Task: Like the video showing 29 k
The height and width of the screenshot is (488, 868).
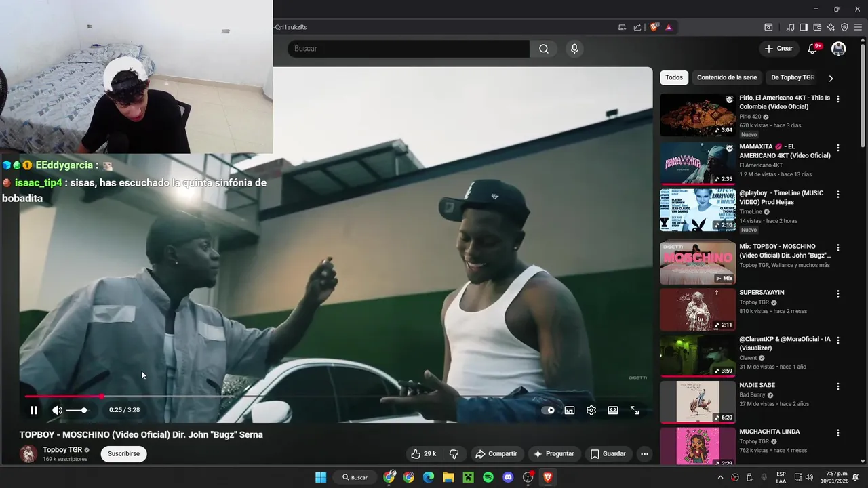Action: (423, 454)
